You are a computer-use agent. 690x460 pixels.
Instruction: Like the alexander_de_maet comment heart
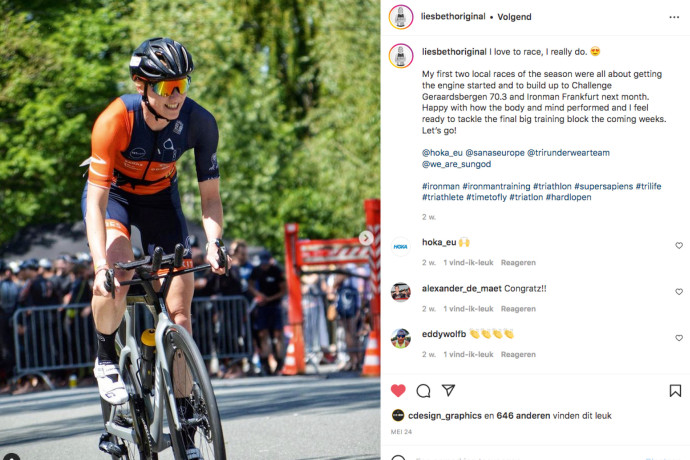679,292
